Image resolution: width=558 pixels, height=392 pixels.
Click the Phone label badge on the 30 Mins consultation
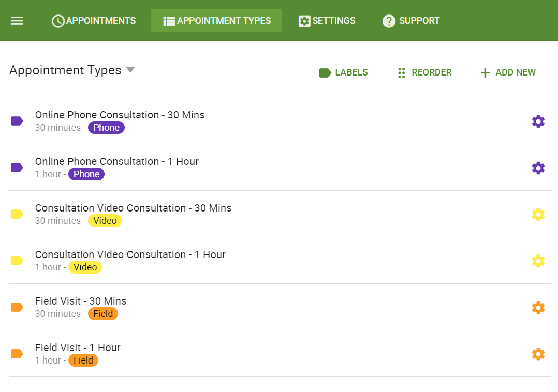(x=106, y=127)
